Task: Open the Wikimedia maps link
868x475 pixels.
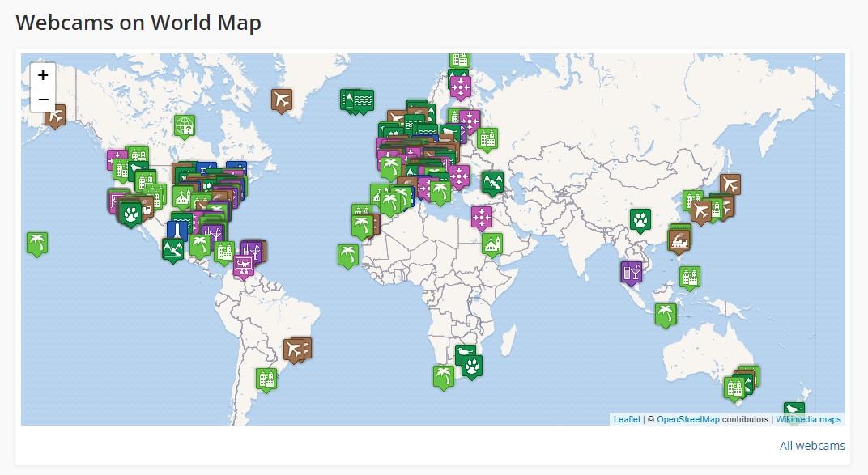Action: (808, 419)
